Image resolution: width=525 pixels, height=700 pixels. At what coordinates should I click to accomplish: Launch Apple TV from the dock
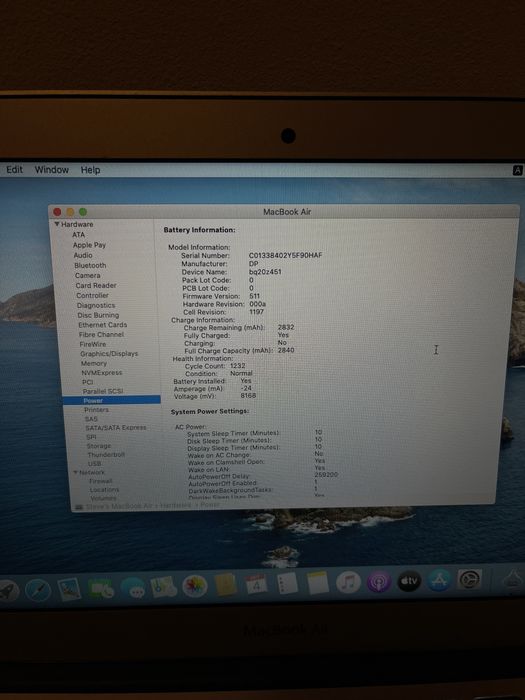pos(409,581)
